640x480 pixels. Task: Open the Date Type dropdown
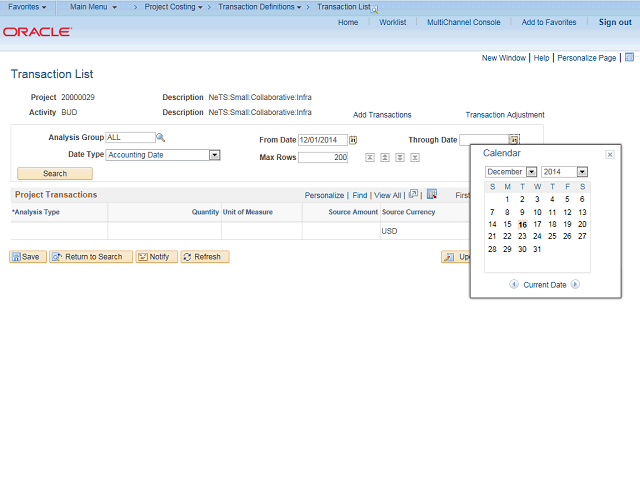coord(215,155)
